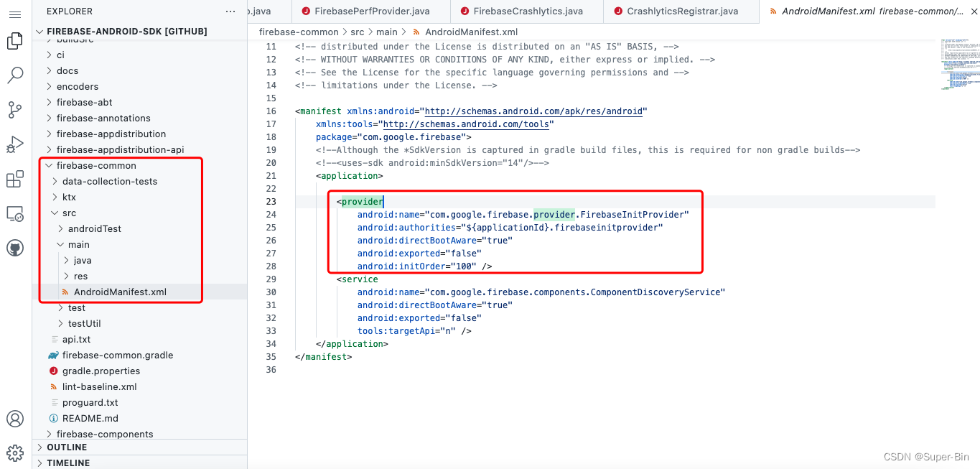Expand the firebase-components folder
The width and height of the screenshot is (980, 469).
[x=140, y=434]
